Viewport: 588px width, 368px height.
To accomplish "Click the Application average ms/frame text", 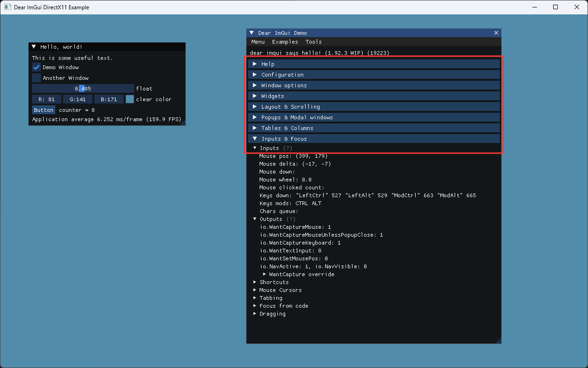I will tap(106, 119).
